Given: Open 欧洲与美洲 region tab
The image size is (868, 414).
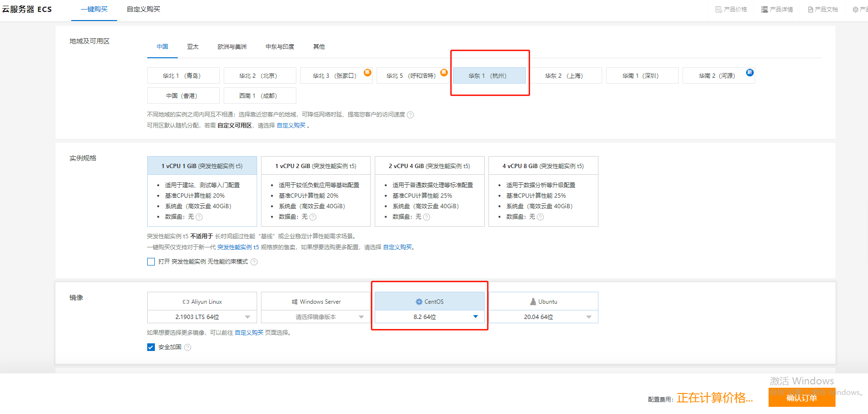Looking at the screenshot, I should click(232, 47).
